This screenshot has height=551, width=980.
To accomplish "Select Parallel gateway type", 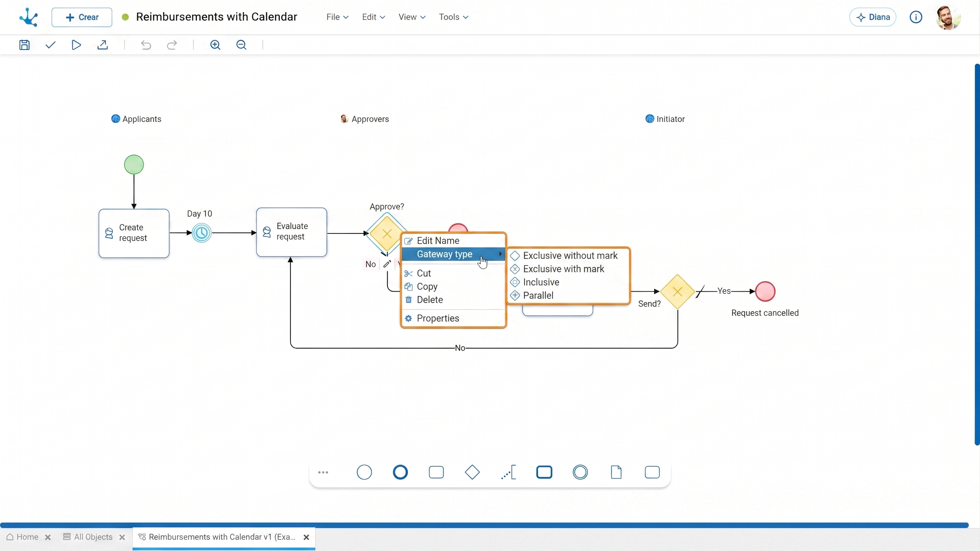I will [x=568, y=296].
